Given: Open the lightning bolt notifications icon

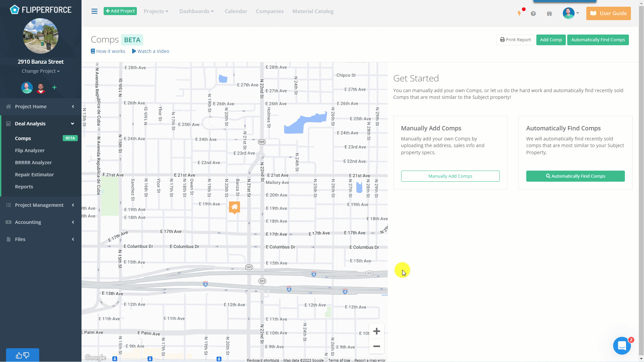Looking at the screenshot, I should (519, 13).
